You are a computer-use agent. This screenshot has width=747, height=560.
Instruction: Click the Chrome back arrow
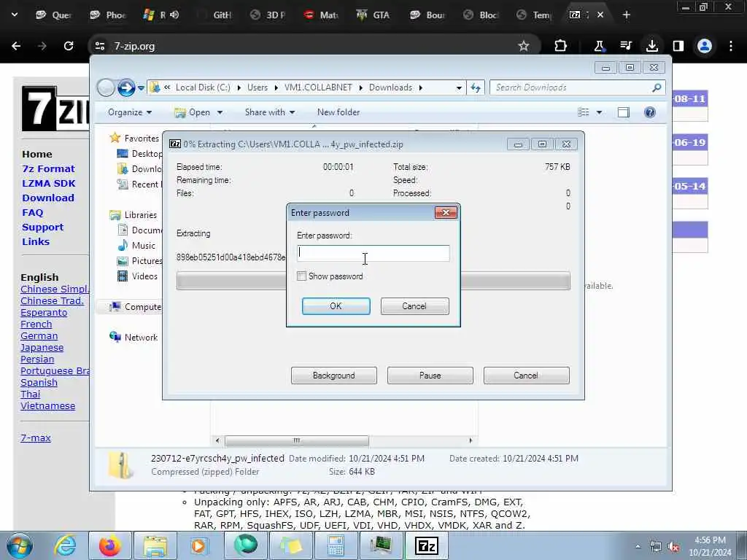pyautogui.click(x=16, y=46)
